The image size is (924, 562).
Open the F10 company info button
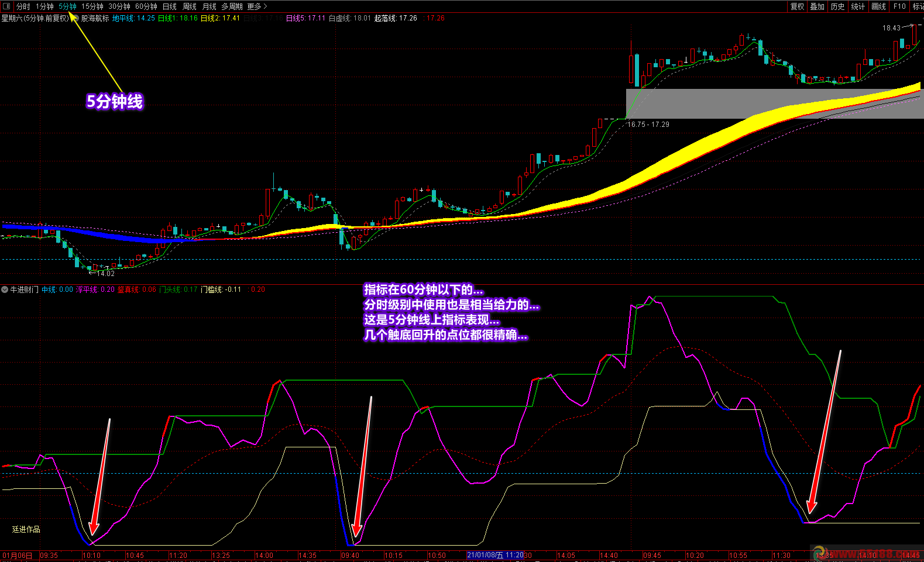(x=899, y=6)
